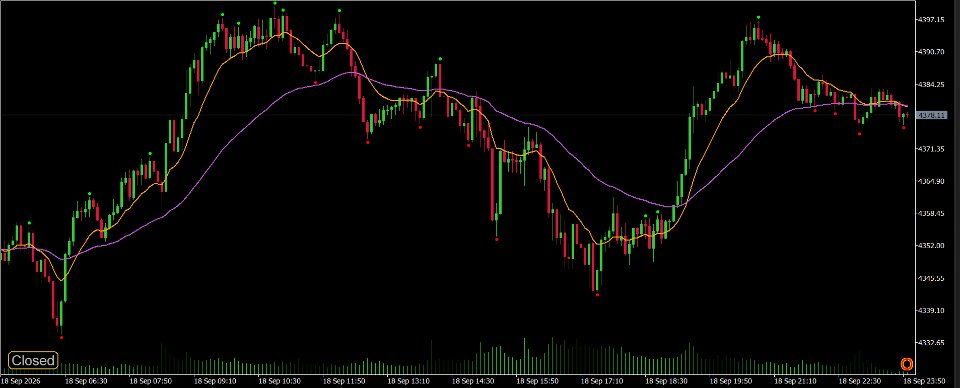Click the orange circle icon by the volume bars

tap(907, 364)
